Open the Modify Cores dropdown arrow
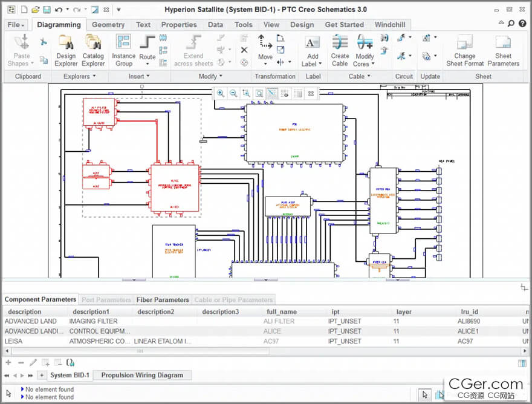The width and height of the screenshot is (532, 404). (x=373, y=64)
